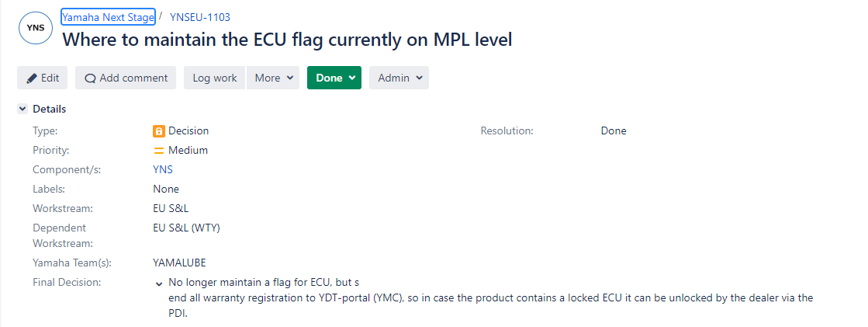The image size is (868, 327).
Task: Collapse the Details section chevron
Action: coord(22,109)
